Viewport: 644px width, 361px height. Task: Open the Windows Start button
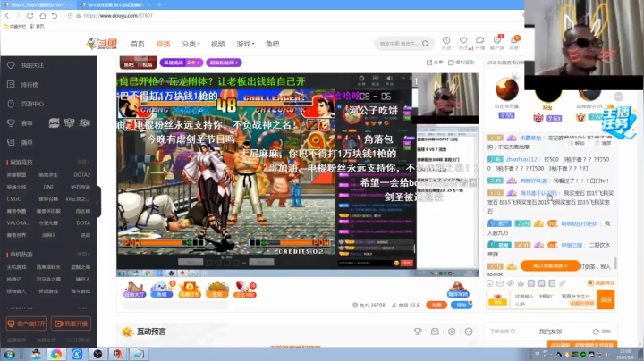9,354
